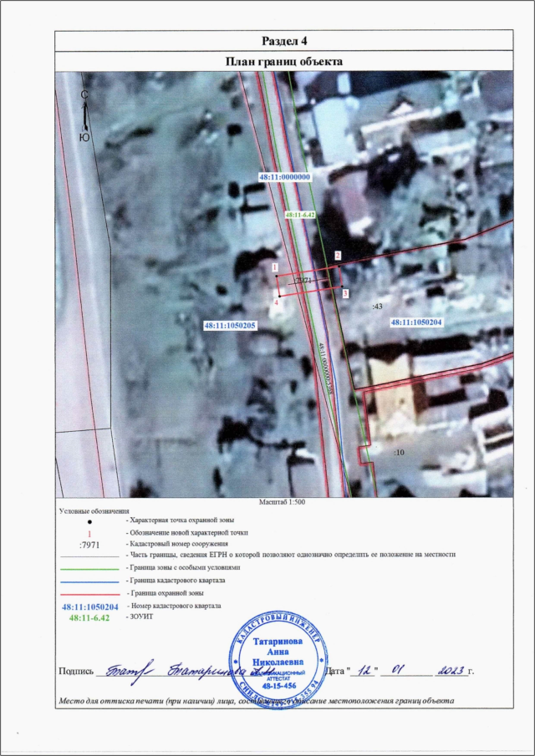Click the "Масштаб 1:500" scale caption

pyautogui.click(x=284, y=502)
